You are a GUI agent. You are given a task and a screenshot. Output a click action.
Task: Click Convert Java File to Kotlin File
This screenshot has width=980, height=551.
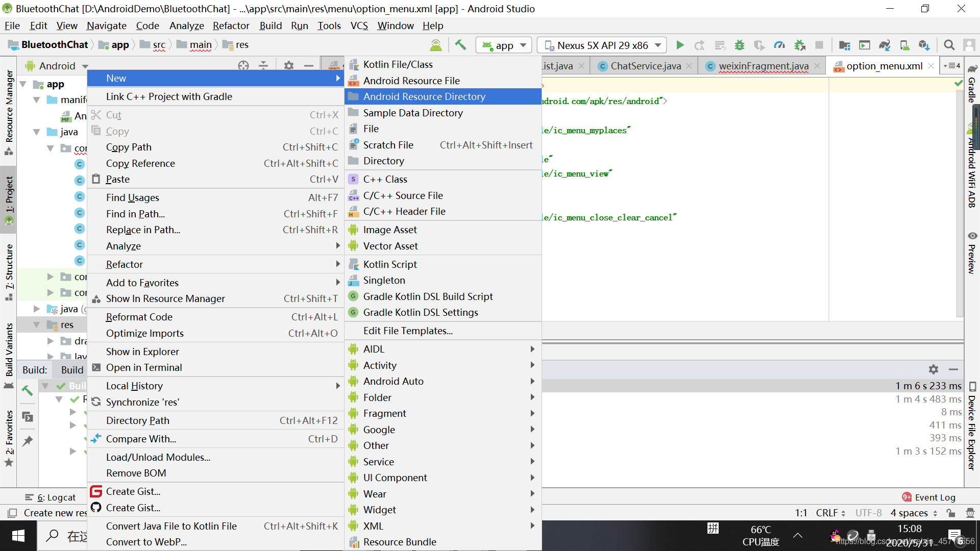pyautogui.click(x=170, y=525)
